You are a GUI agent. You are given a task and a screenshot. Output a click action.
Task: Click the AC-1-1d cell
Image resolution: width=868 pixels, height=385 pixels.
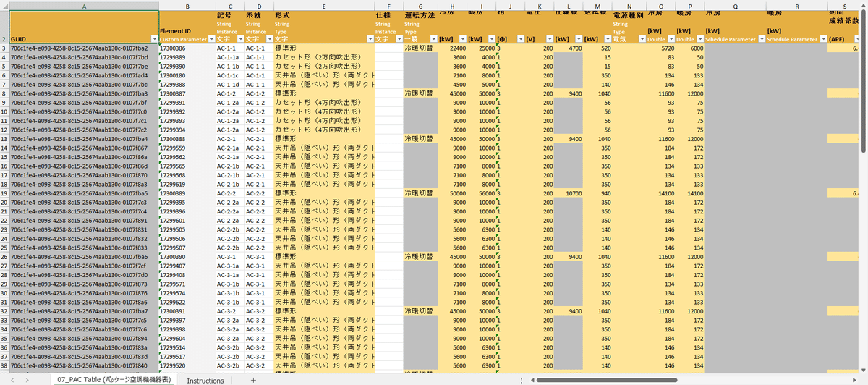coord(231,84)
